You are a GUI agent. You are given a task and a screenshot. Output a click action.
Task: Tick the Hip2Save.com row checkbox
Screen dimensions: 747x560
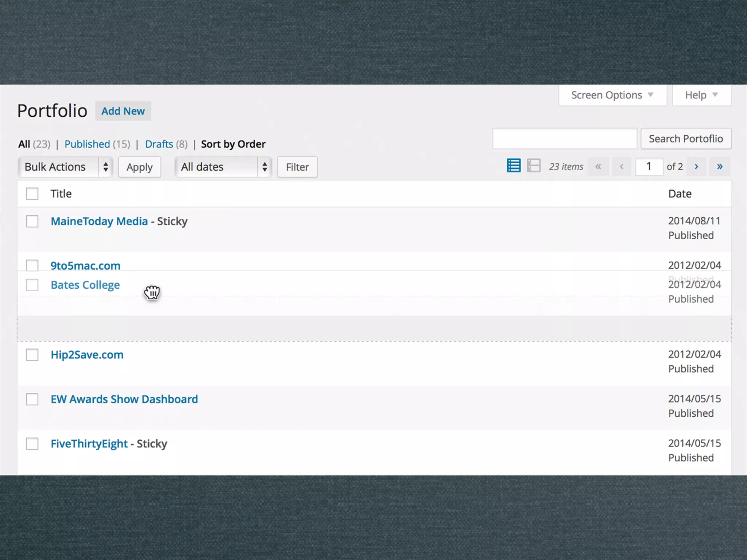[32, 355]
